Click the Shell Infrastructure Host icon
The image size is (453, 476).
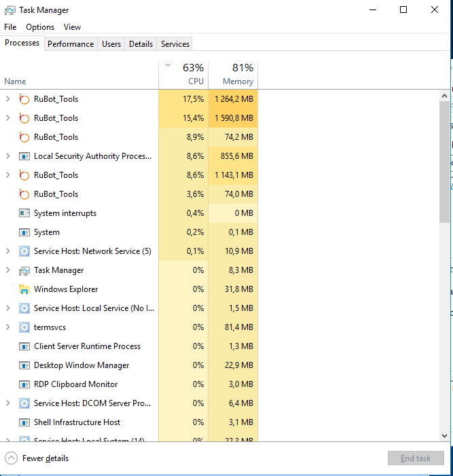(x=24, y=422)
